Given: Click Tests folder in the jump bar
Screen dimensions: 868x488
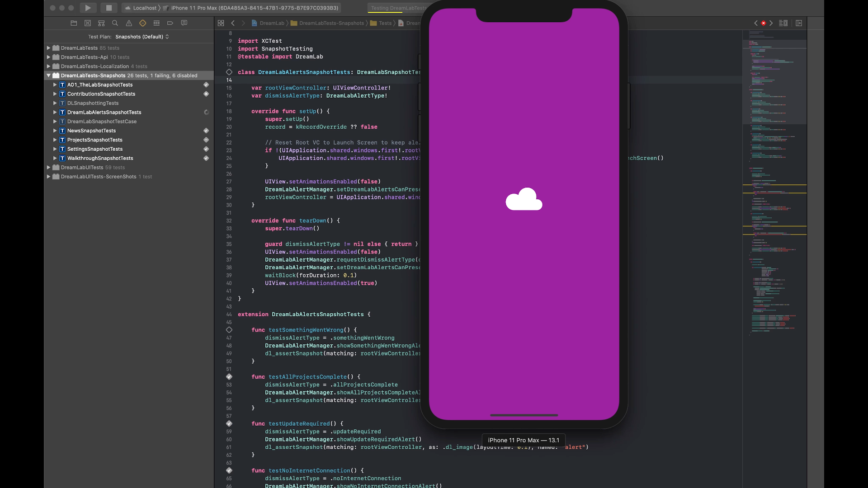Looking at the screenshot, I should pos(381,23).
